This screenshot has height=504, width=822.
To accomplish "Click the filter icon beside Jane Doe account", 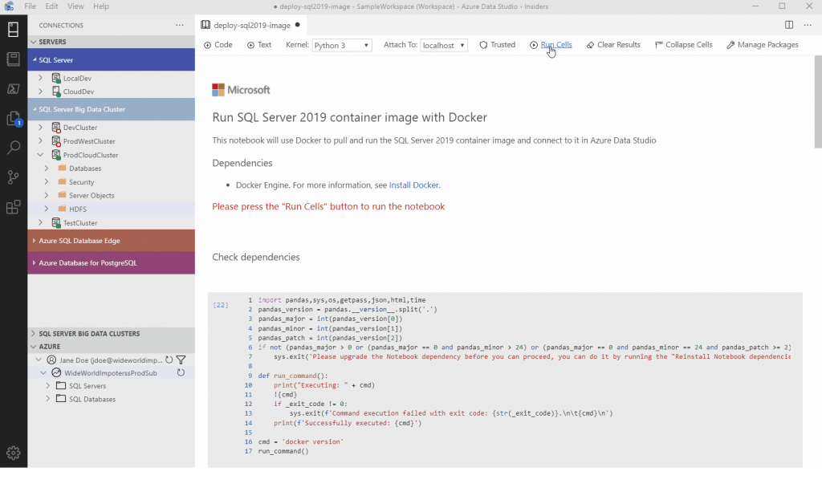I will tap(181, 360).
